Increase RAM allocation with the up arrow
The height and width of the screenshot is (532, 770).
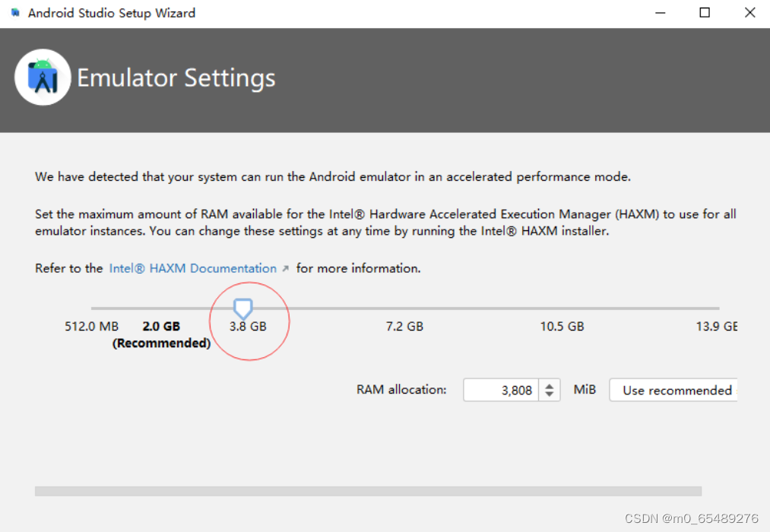(x=550, y=385)
